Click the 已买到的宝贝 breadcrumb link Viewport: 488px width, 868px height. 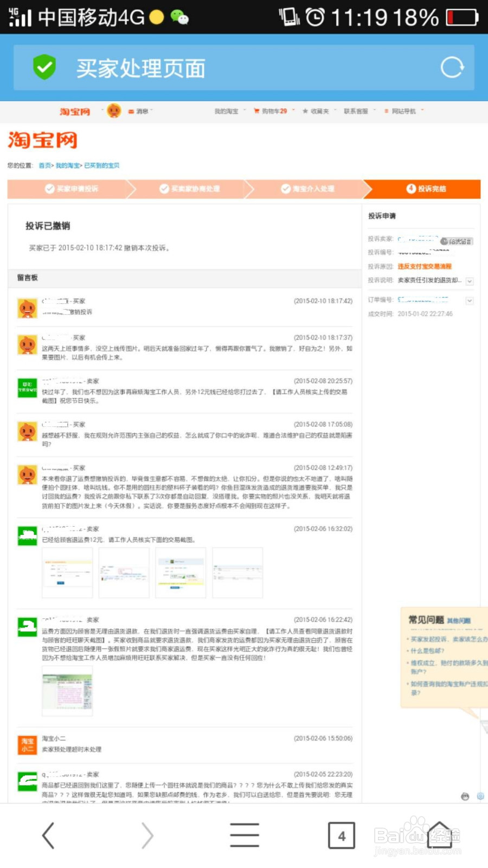[x=101, y=165]
